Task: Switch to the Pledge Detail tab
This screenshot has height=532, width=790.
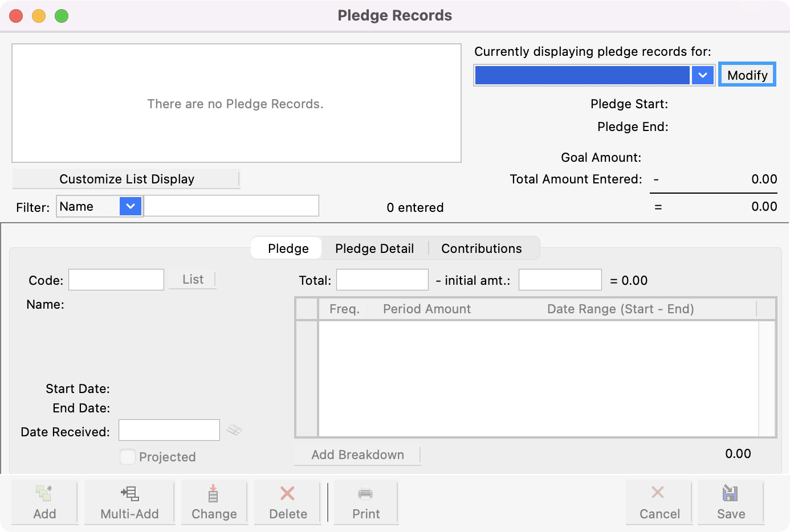Action: click(x=374, y=248)
